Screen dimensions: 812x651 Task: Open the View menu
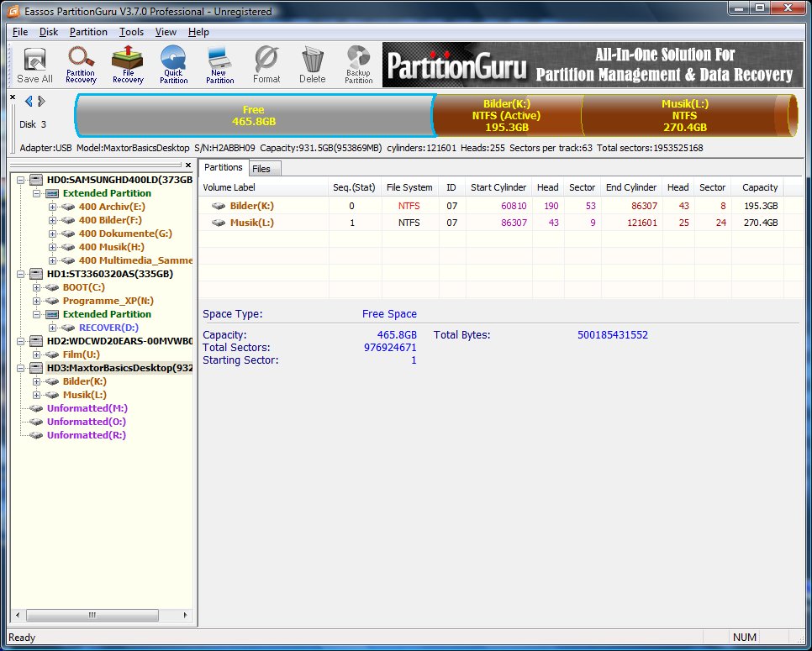(x=166, y=32)
